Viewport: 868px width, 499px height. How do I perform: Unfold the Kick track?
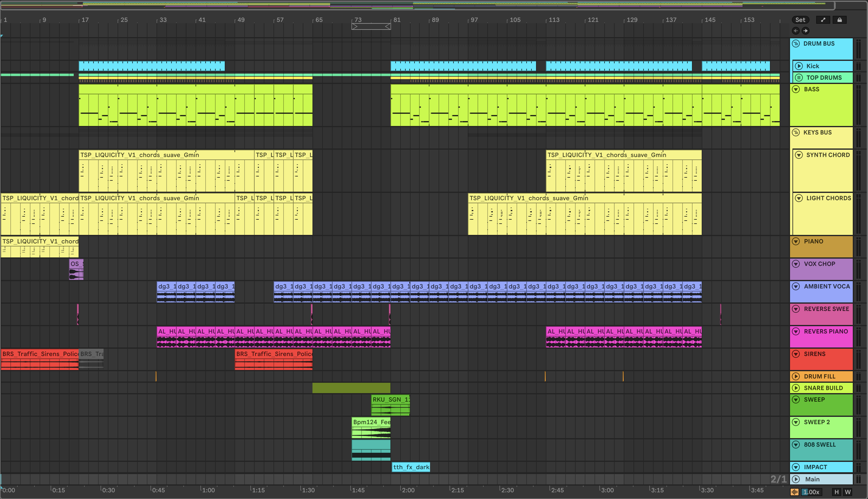click(799, 66)
